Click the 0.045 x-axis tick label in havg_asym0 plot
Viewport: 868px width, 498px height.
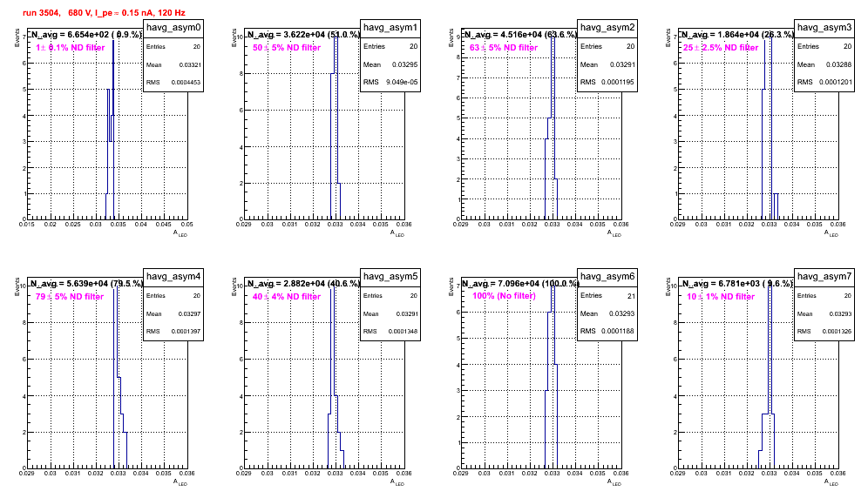click(164, 225)
